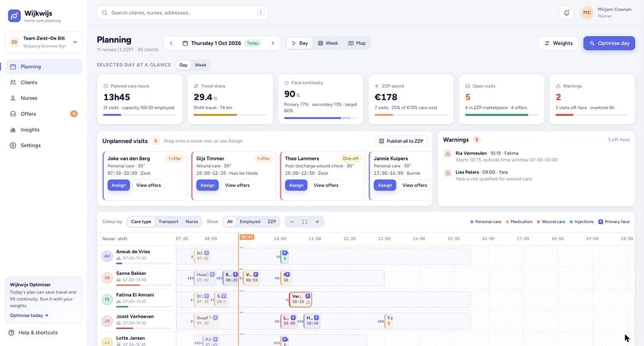Screen dimensions: 644x346
Task: Open Clients in the sidebar
Action: (x=43, y=82)
